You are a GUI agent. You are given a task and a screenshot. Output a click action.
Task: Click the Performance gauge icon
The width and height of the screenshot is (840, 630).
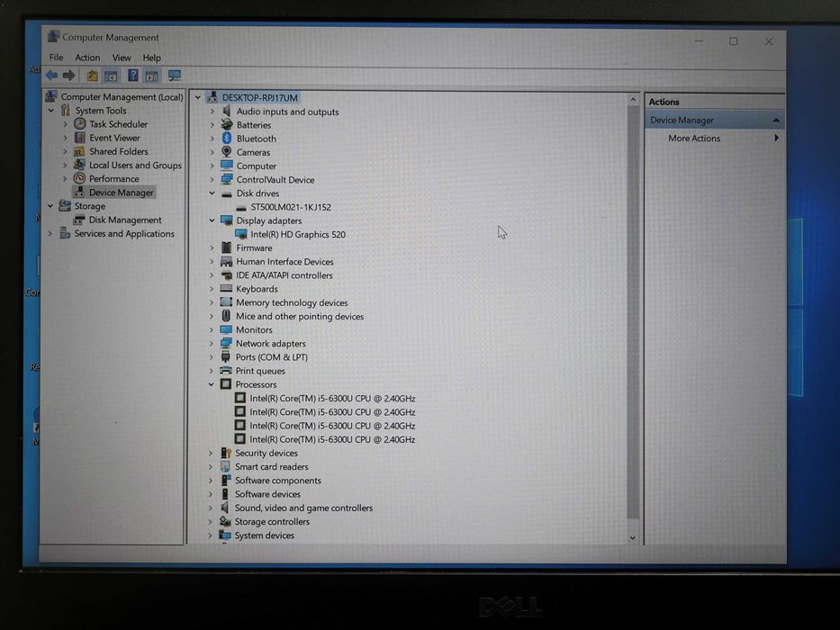(79, 178)
